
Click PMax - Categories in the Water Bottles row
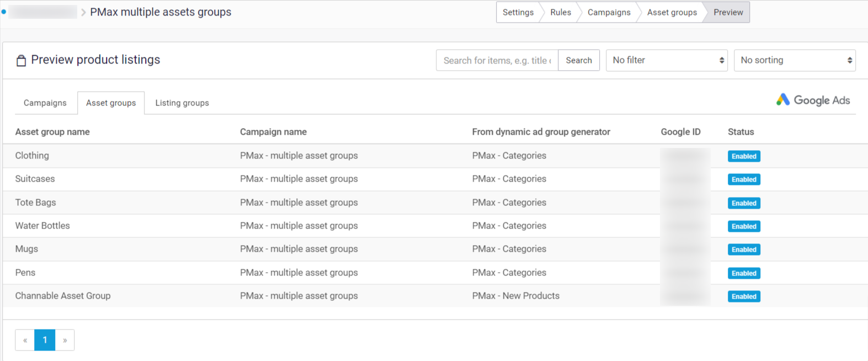tap(509, 226)
